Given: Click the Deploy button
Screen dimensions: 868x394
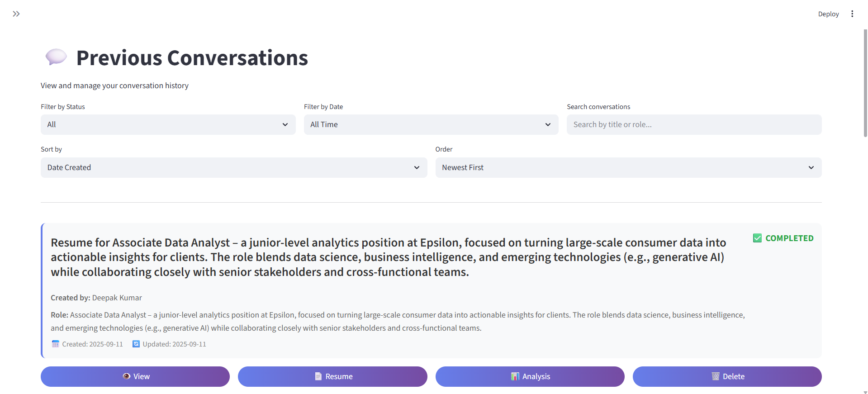Looking at the screenshot, I should click(828, 14).
